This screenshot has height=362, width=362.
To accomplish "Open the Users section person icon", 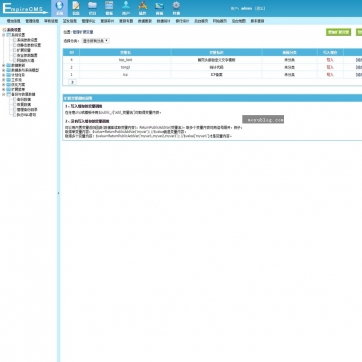I will tap(126, 6).
